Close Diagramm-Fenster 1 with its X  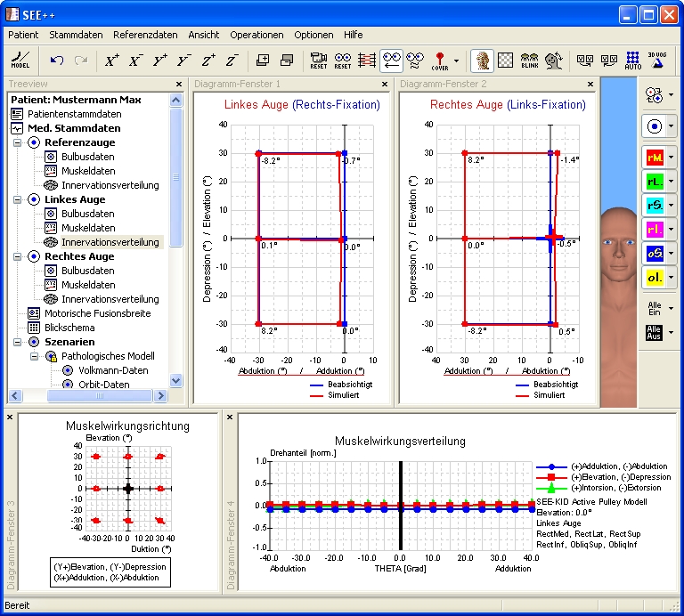(x=386, y=85)
